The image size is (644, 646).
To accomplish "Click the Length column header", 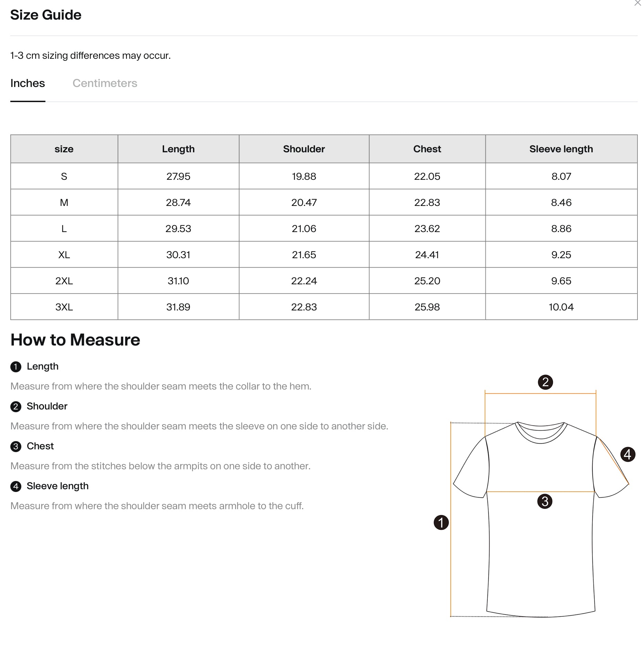I will point(178,149).
